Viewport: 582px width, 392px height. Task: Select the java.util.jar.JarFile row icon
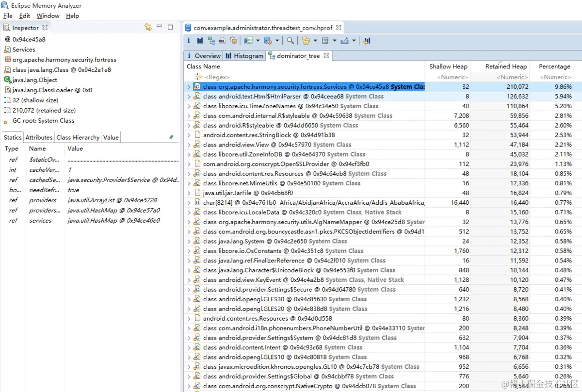pyautogui.click(x=197, y=193)
